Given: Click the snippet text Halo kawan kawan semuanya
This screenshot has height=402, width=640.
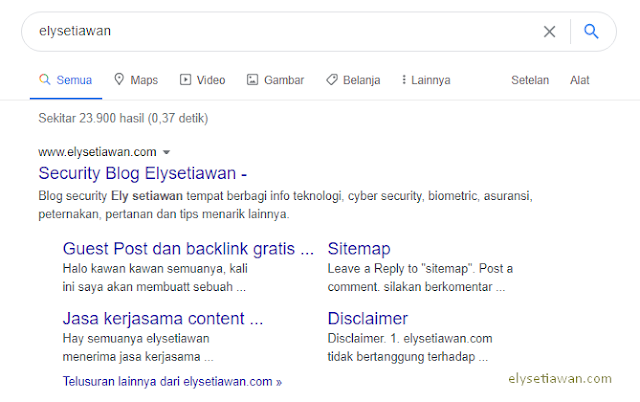Looking at the screenshot, I should [155, 278].
